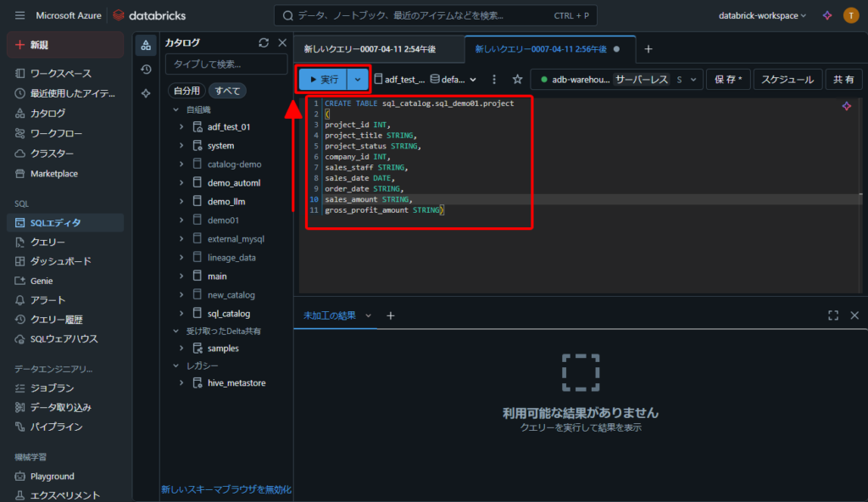Expand the sql_catalog tree node
The width and height of the screenshot is (868, 502).
pos(181,314)
